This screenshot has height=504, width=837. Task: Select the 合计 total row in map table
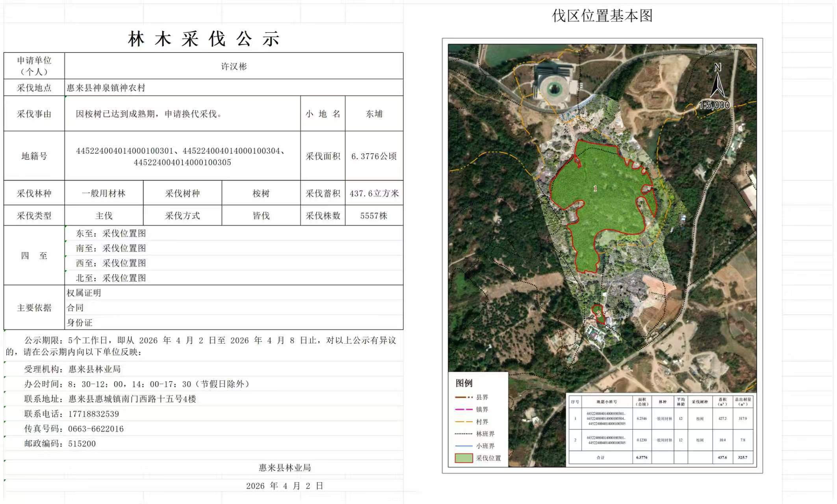(600, 458)
